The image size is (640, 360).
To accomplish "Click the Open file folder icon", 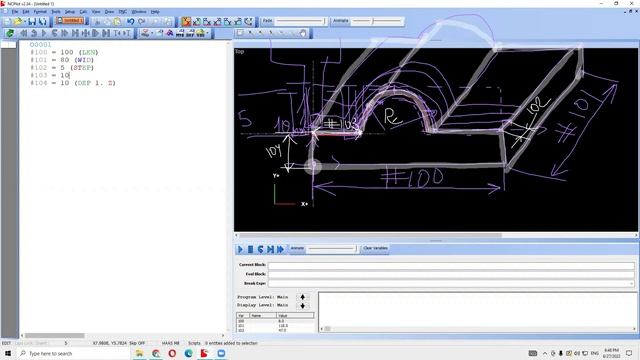I will point(18,21).
